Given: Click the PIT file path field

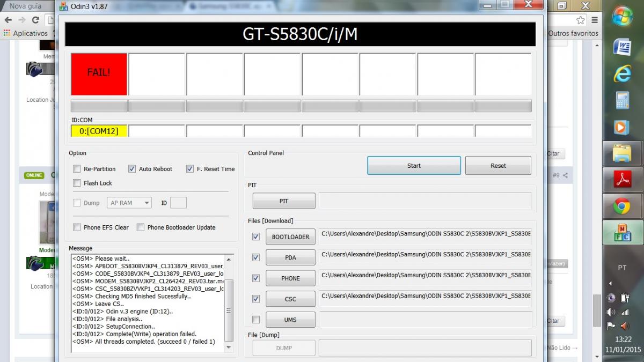Looking at the screenshot, I should (425, 201).
